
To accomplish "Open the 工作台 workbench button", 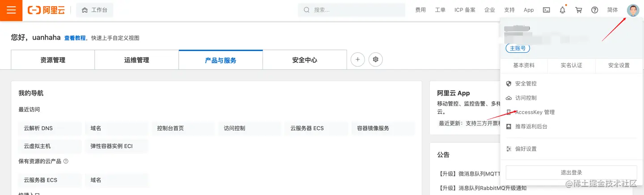I will 95,10.
